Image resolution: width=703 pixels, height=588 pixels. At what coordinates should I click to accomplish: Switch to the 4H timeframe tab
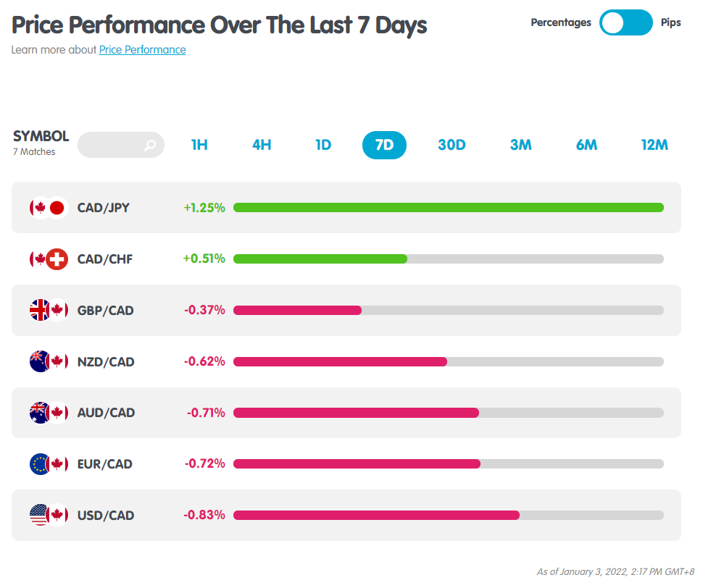pyautogui.click(x=262, y=145)
